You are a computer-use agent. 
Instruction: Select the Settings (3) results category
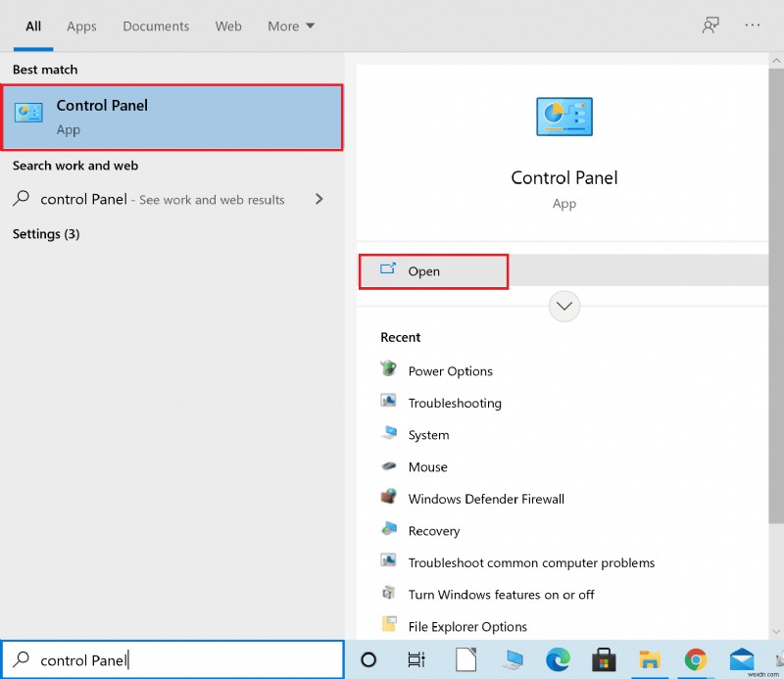(x=45, y=234)
